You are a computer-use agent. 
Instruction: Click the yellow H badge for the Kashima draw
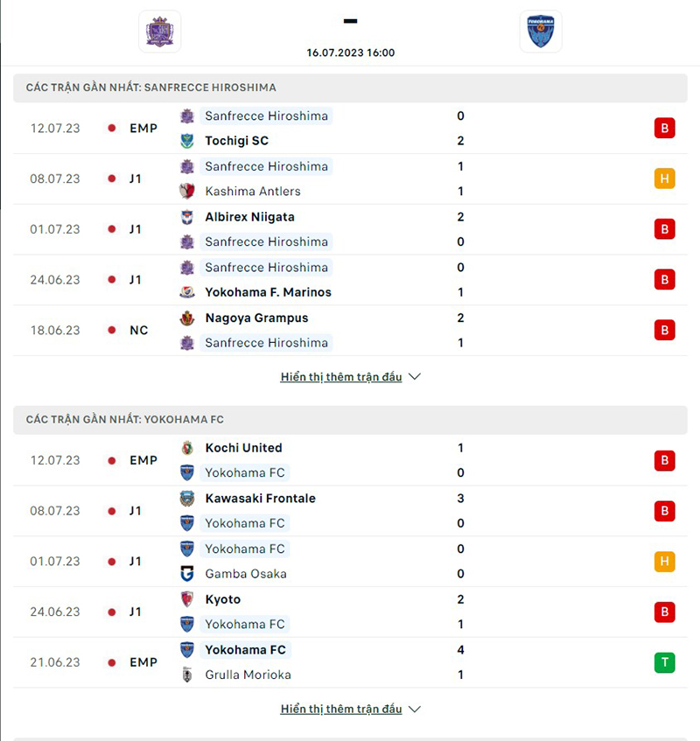pyautogui.click(x=664, y=178)
